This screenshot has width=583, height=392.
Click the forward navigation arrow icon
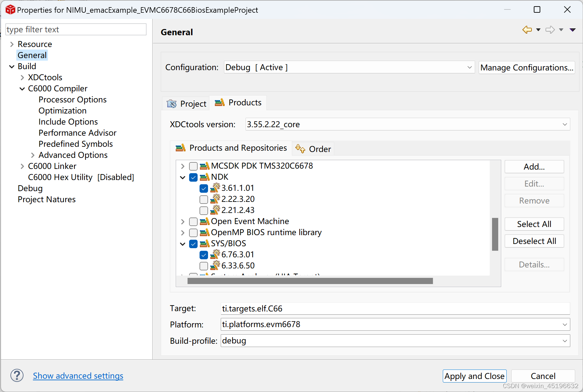pyautogui.click(x=550, y=30)
